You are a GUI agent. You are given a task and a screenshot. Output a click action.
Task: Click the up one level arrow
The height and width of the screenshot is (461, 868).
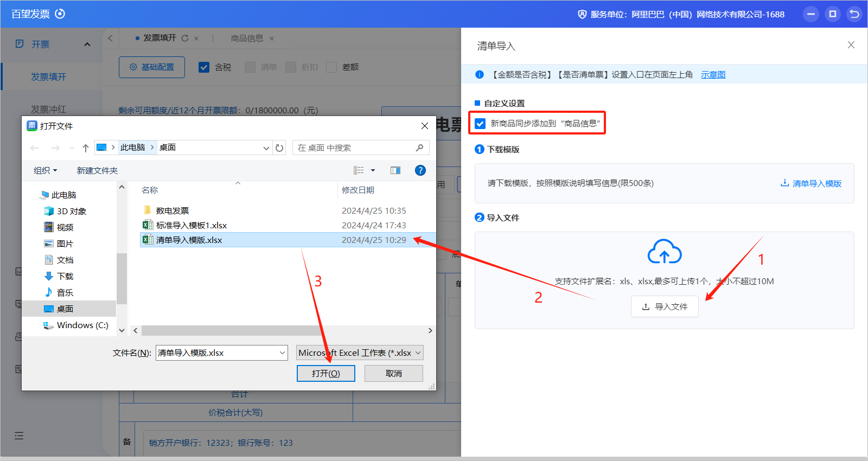(x=85, y=148)
